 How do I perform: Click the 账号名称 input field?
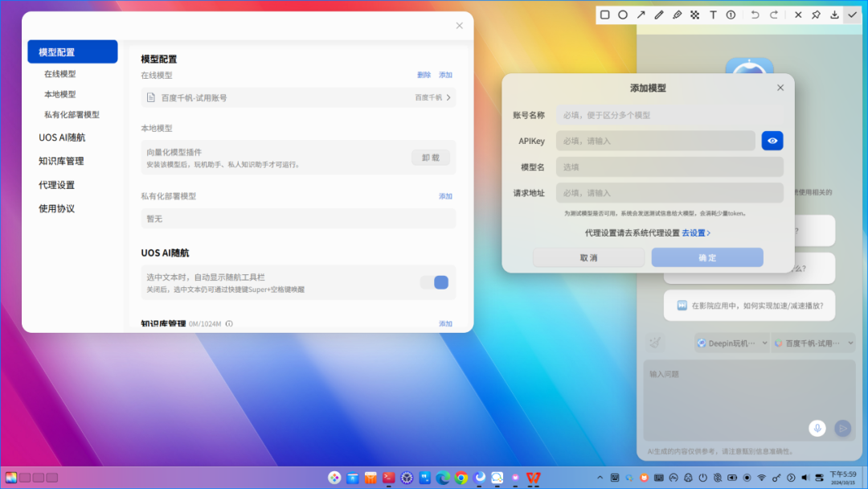pyautogui.click(x=669, y=115)
